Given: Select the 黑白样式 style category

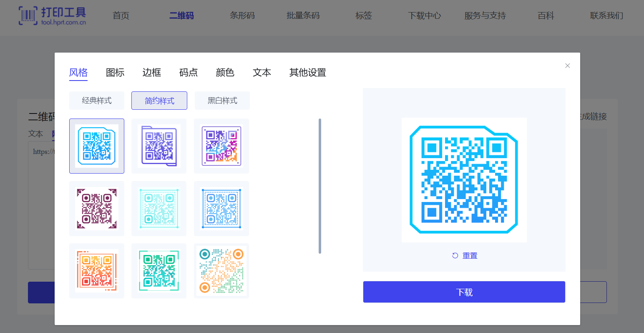Looking at the screenshot, I should point(222,101).
